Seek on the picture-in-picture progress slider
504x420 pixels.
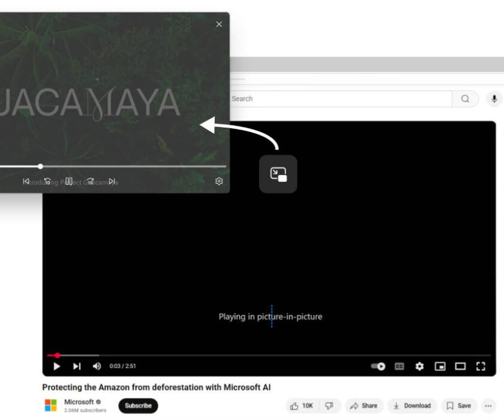[x=113, y=166]
